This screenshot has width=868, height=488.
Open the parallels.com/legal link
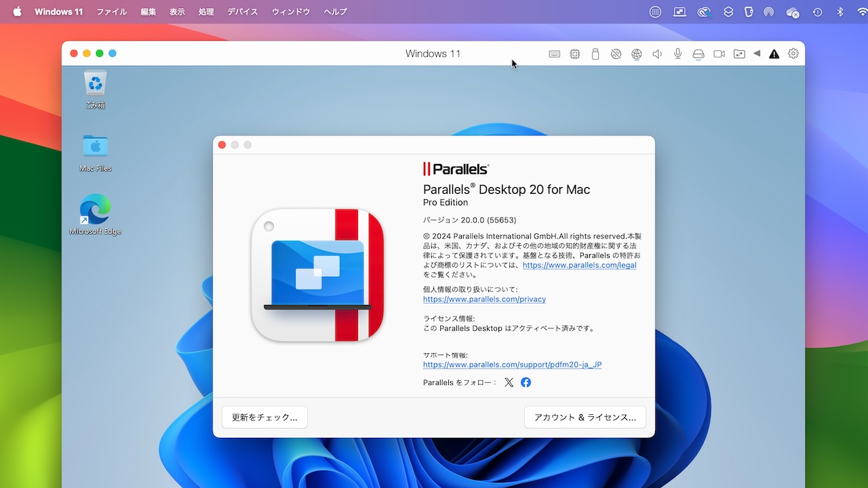pyautogui.click(x=579, y=265)
